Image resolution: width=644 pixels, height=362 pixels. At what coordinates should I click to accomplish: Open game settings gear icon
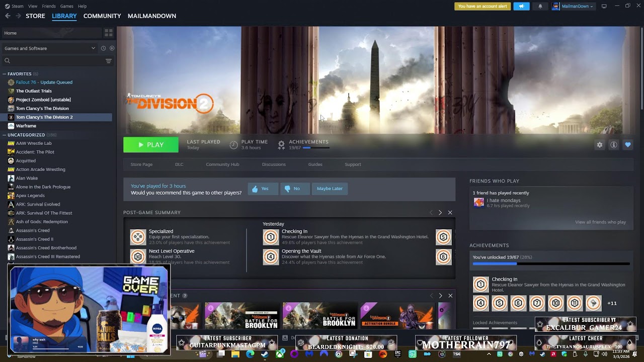599,145
